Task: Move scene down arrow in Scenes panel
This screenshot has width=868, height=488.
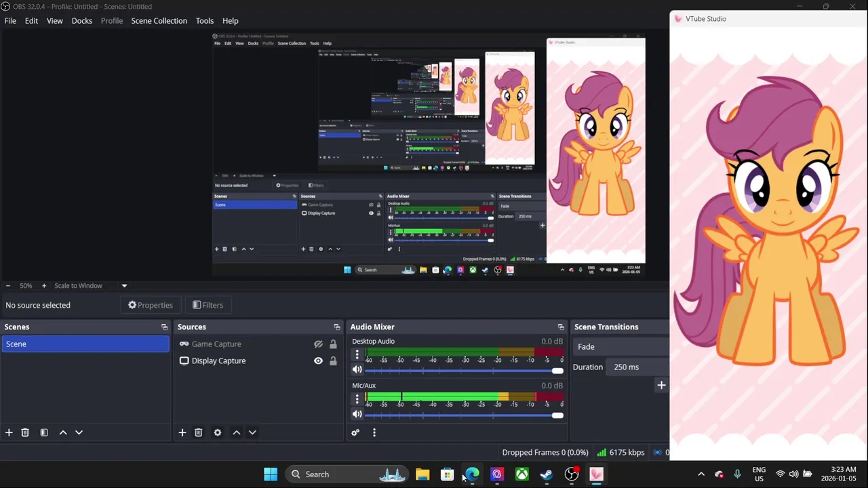Action: 79,432
